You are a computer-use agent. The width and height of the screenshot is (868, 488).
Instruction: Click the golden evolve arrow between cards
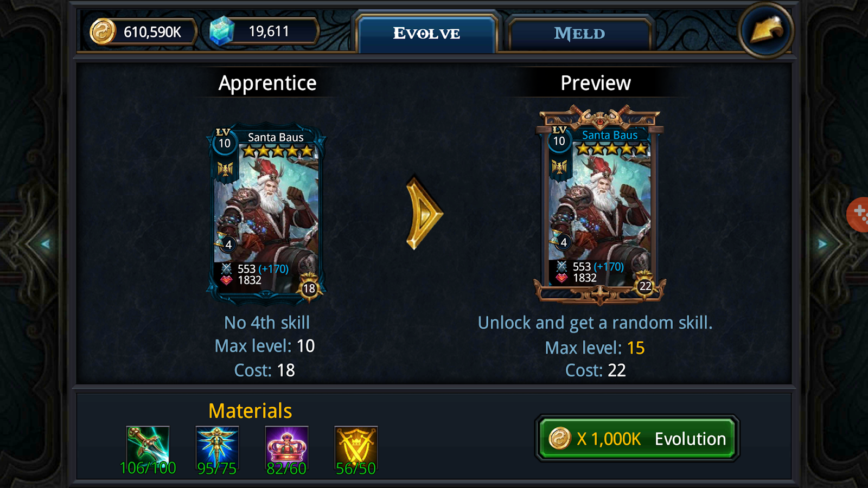point(424,214)
